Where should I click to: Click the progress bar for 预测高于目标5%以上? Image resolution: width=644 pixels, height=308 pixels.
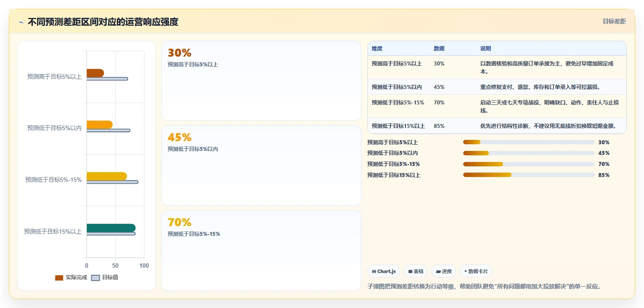click(x=529, y=142)
